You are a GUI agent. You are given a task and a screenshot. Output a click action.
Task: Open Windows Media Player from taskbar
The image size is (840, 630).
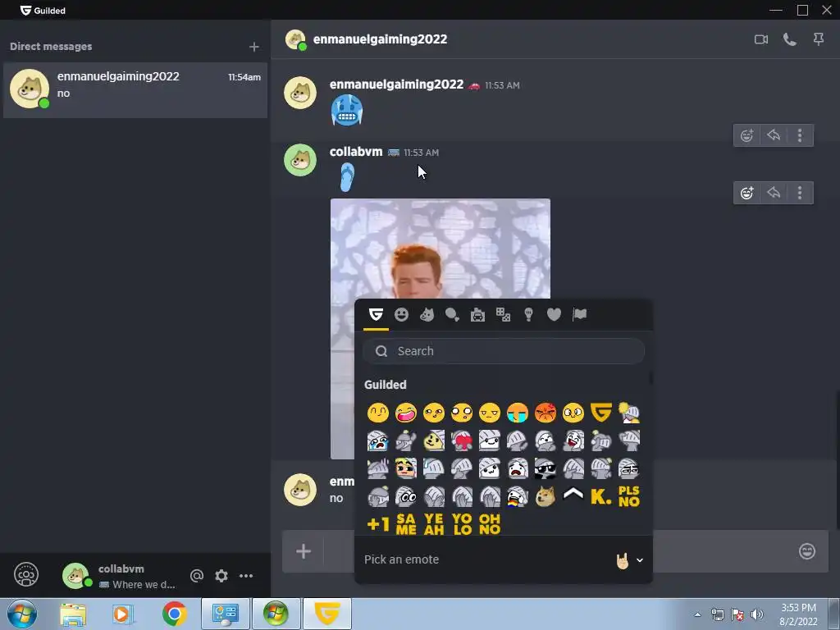pos(122,614)
